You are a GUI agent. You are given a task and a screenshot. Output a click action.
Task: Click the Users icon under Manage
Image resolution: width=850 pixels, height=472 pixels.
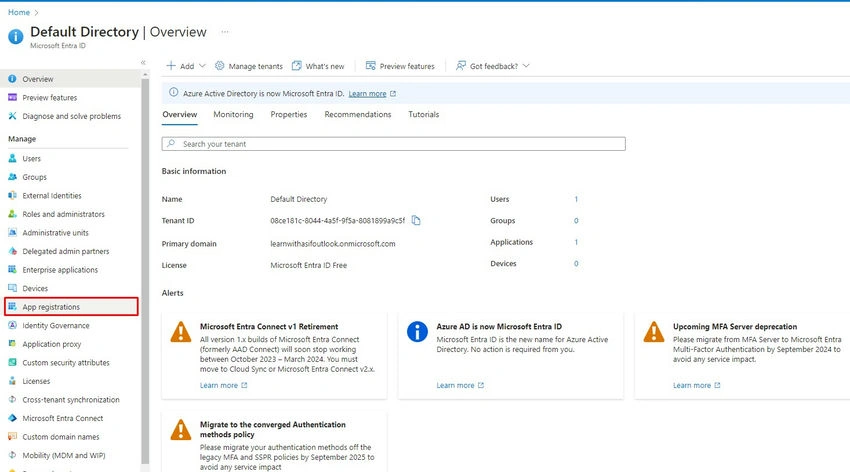pyautogui.click(x=12, y=158)
